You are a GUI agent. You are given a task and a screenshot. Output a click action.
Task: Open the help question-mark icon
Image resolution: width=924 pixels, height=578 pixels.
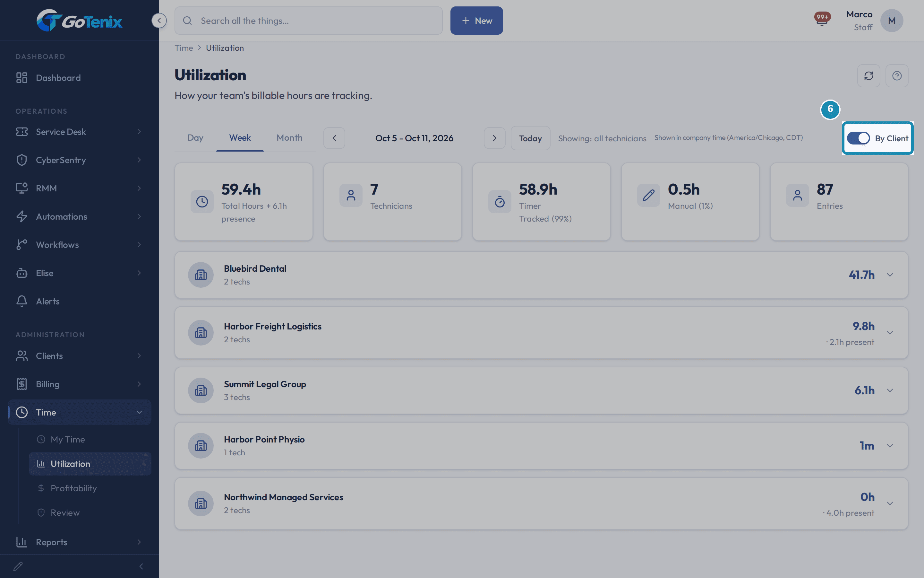coord(897,76)
